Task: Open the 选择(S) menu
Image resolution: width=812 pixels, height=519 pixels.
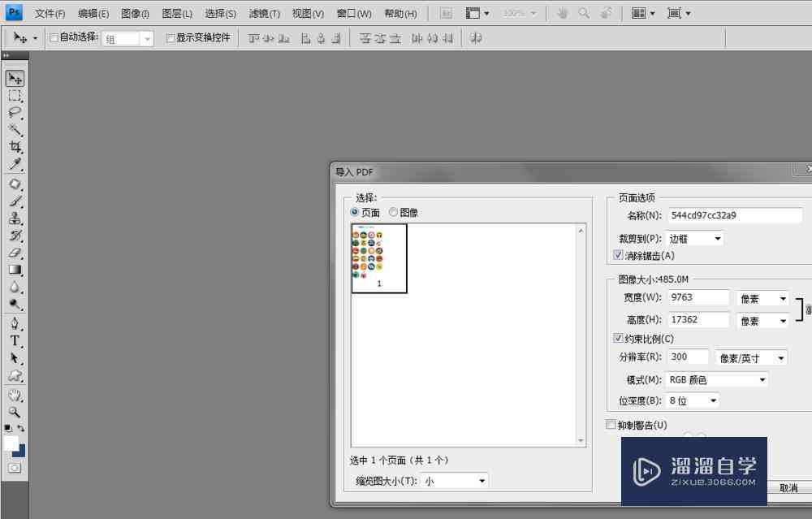Action: click(220, 14)
